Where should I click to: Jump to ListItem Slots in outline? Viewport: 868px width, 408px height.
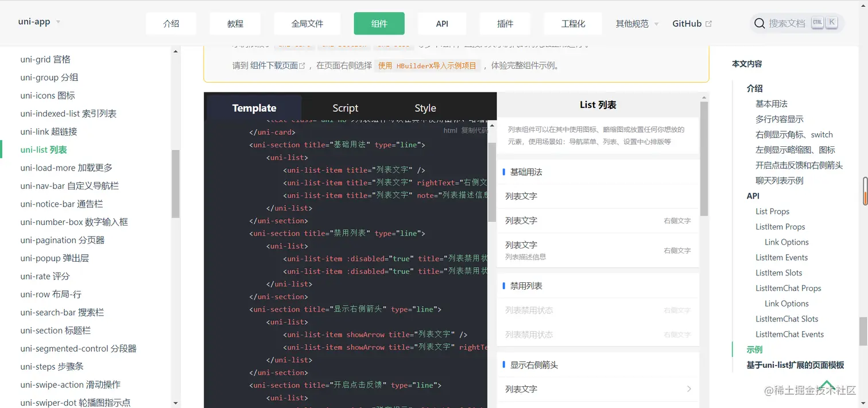pos(779,273)
